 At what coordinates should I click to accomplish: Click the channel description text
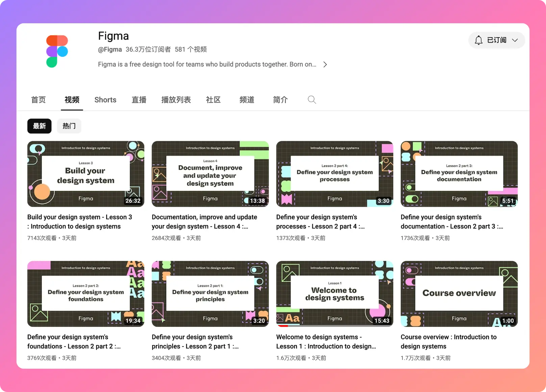click(207, 64)
